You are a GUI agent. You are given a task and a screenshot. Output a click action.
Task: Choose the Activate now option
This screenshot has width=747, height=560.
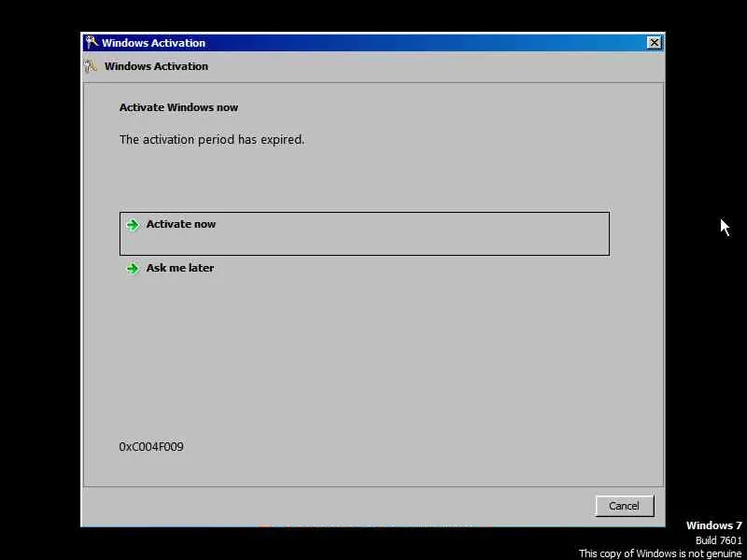click(364, 233)
